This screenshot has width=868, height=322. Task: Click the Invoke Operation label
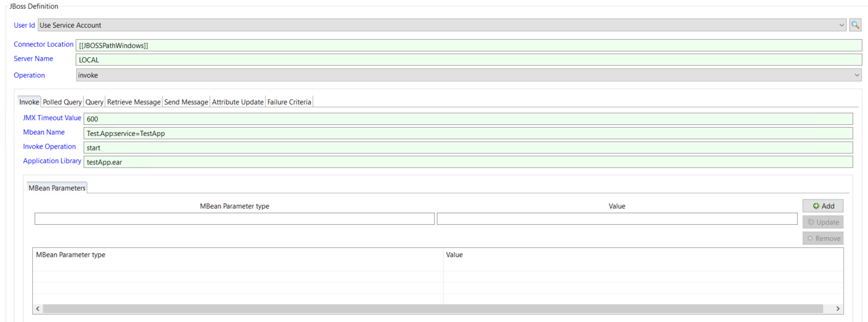click(50, 147)
